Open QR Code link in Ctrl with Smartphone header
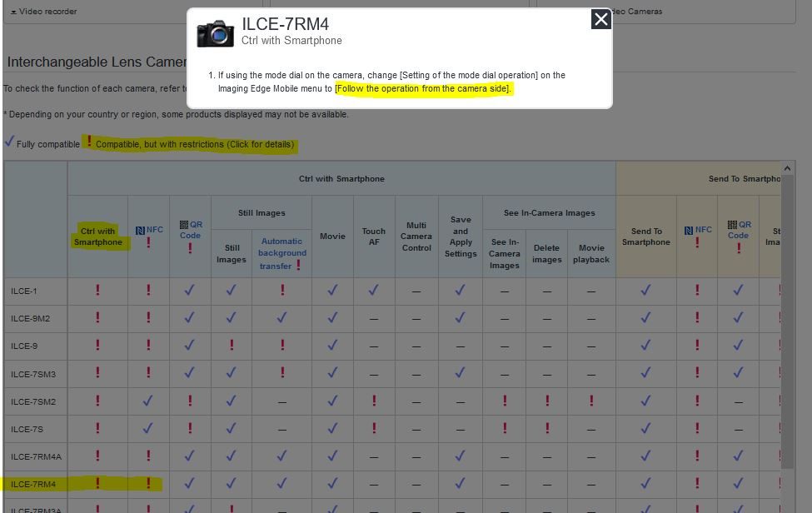812x513 pixels. click(x=191, y=230)
